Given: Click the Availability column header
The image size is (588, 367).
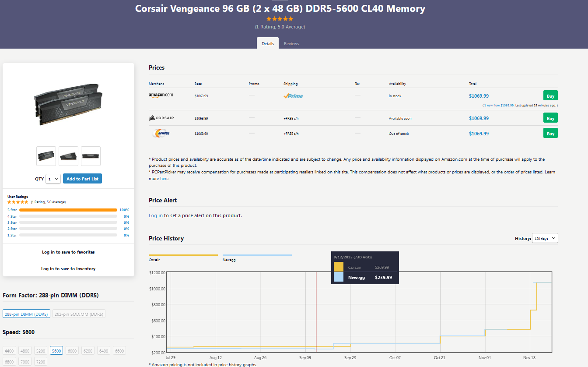Looking at the screenshot, I should coord(397,84).
